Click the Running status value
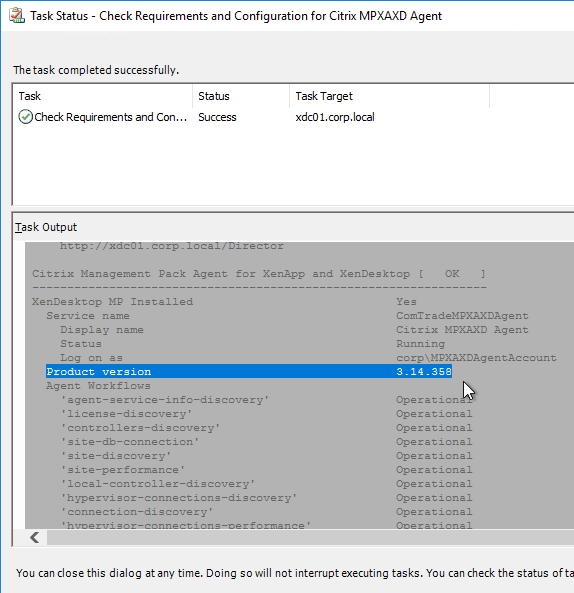 pyautogui.click(x=420, y=343)
